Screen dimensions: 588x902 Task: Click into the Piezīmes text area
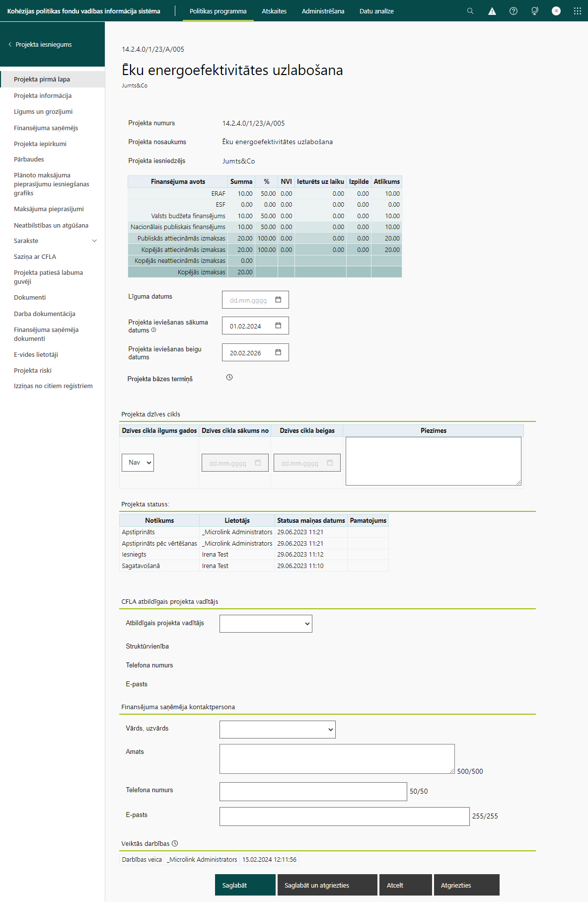pyautogui.click(x=433, y=461)
